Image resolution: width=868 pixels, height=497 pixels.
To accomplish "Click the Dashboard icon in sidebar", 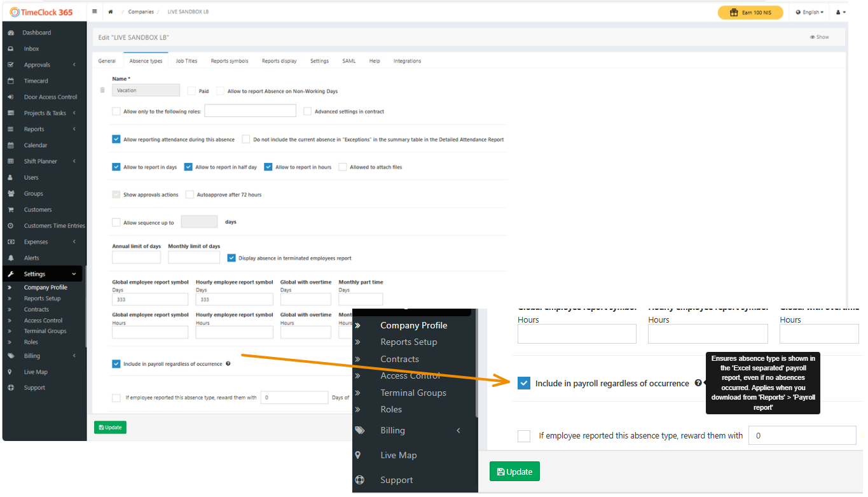I will click(11, 32).
